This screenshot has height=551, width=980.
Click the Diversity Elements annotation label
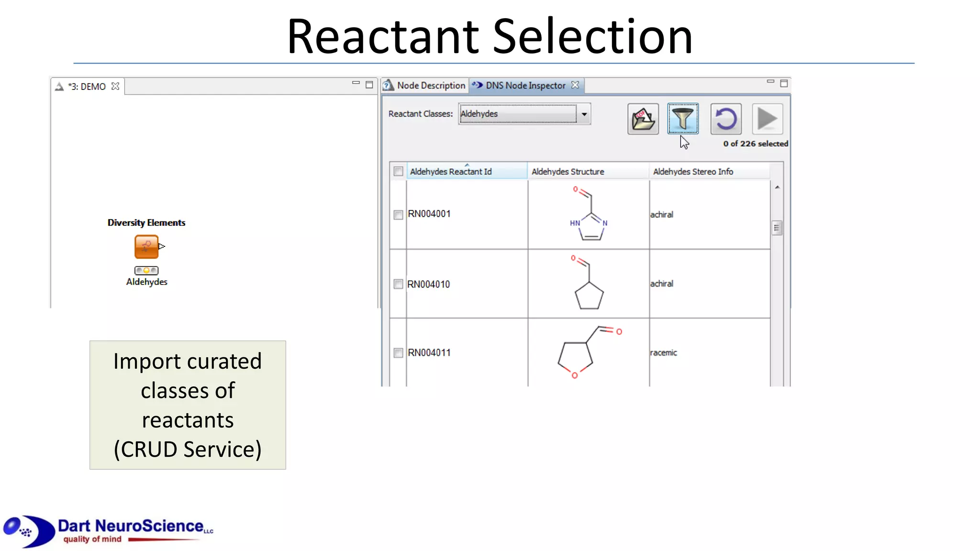tap(146, 222)
